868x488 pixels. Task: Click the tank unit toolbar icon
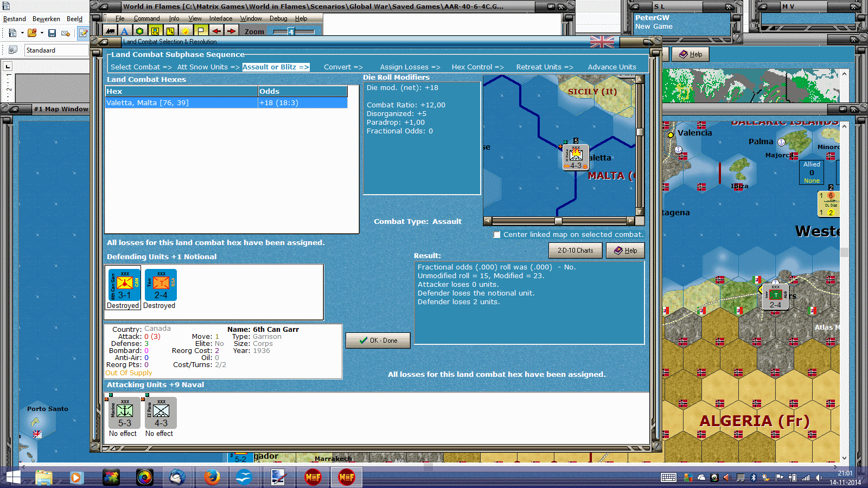[x=111, y=31]
